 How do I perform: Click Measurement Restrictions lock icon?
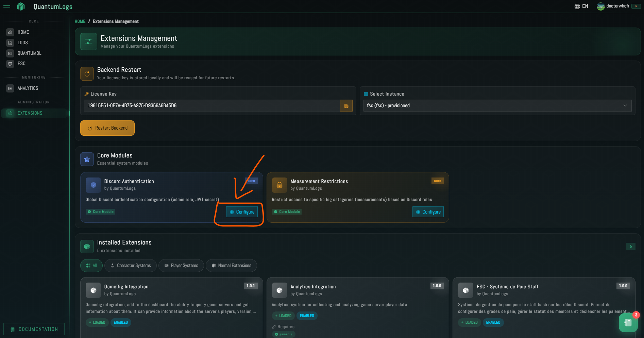[279, 185]
